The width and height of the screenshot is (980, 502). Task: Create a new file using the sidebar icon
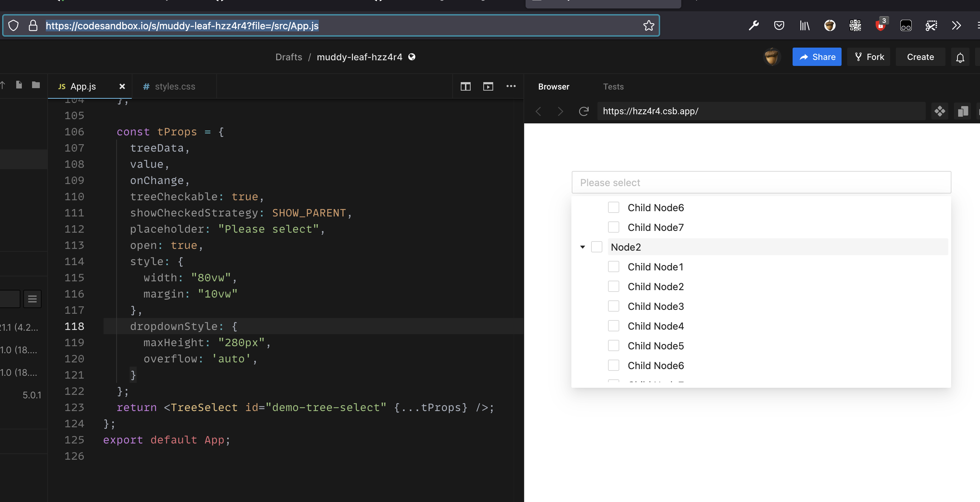point(18,85)
